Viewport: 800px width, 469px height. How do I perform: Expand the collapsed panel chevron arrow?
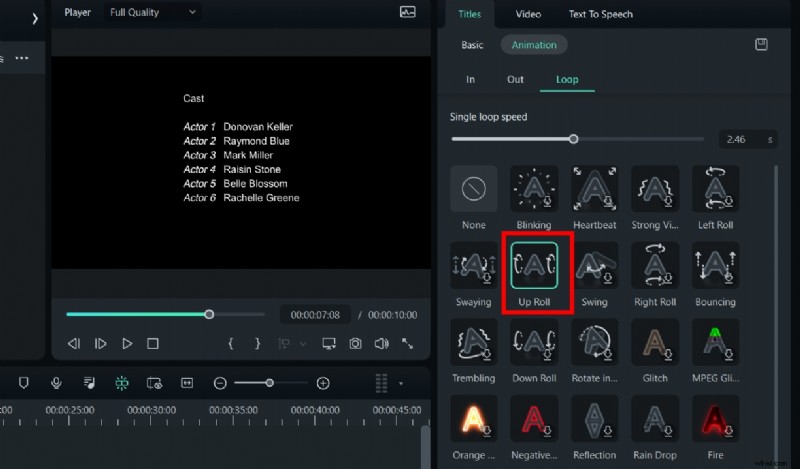tap(35, 18)
